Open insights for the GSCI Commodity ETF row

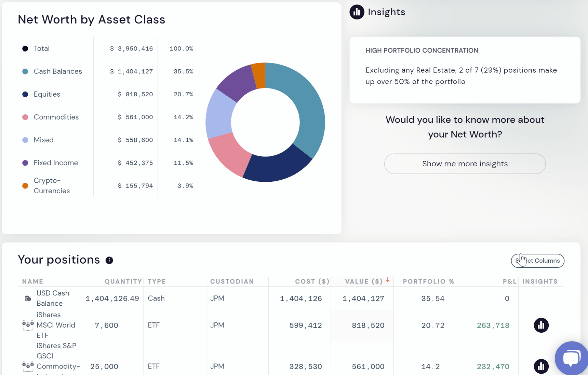point(541,366)
